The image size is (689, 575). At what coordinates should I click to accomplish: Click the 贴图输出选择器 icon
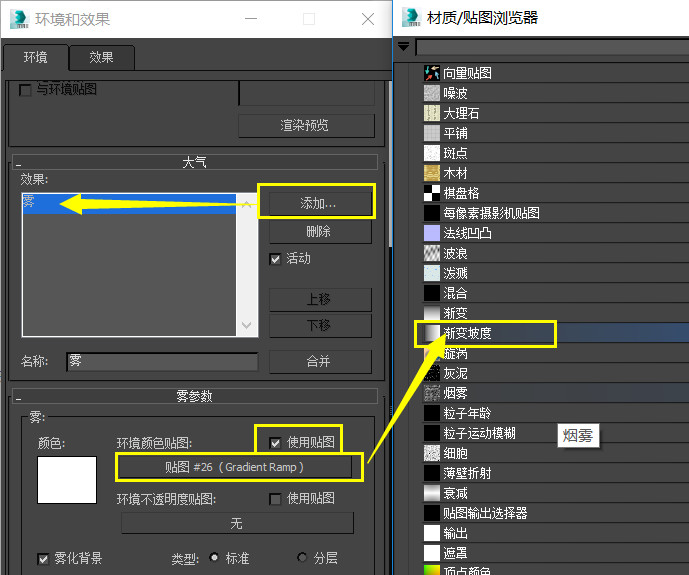pyautogui.click(x=432, y=513)
